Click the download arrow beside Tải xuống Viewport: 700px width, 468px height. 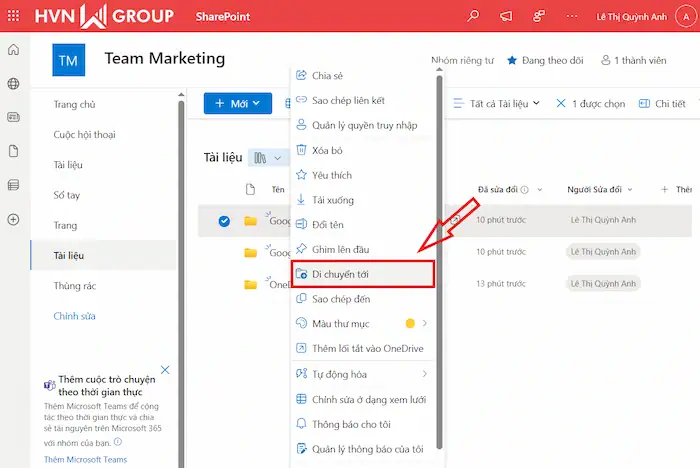[x=301, y=200]
